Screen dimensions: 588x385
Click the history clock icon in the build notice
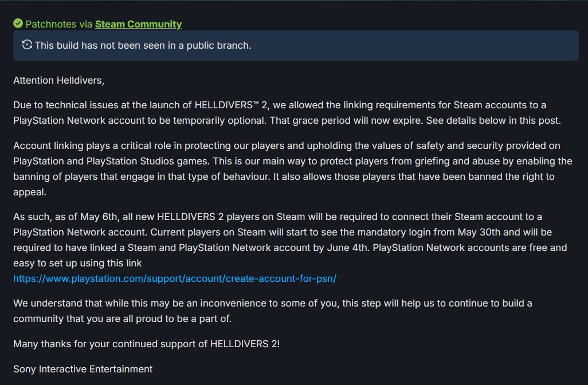pos(27,45)
